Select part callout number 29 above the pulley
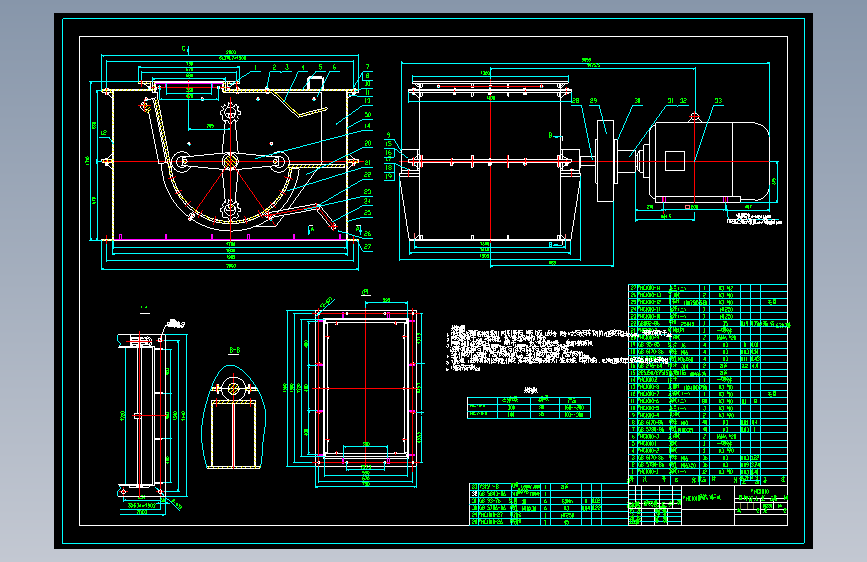This screenshot has width=867, height=562. pos(593,101)
